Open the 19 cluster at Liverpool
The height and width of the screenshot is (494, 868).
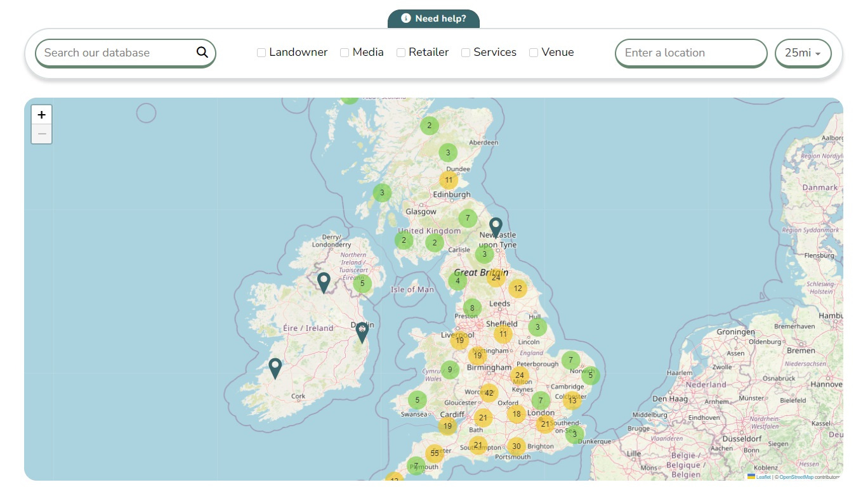(x=459, y=341)
